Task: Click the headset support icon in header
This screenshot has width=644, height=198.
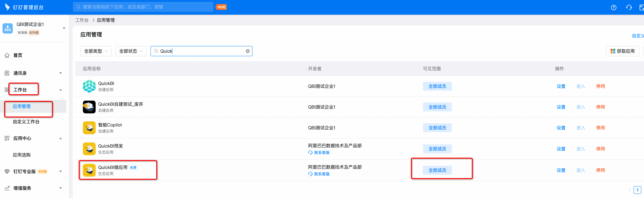Action: coord(629,8)
